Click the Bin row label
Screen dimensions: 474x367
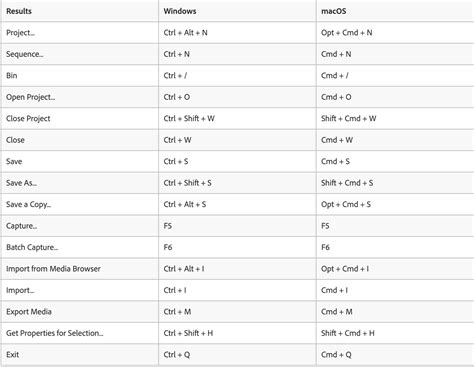(12, 75)
